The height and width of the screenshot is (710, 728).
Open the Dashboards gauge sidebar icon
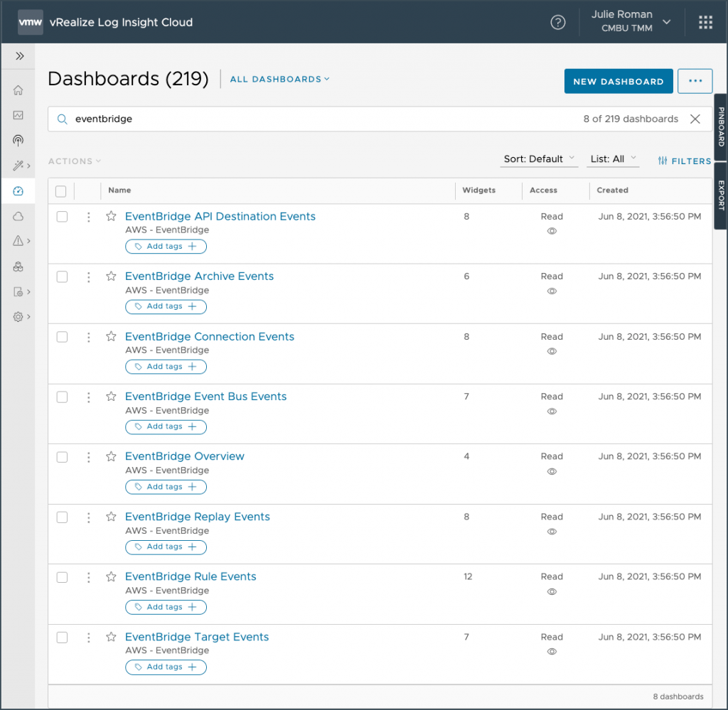click(18, 190)
